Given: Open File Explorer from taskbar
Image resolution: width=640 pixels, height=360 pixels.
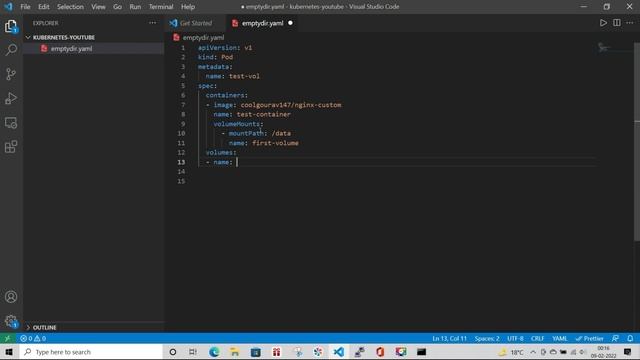Looking at the screenshot, I should pos(235,352).
